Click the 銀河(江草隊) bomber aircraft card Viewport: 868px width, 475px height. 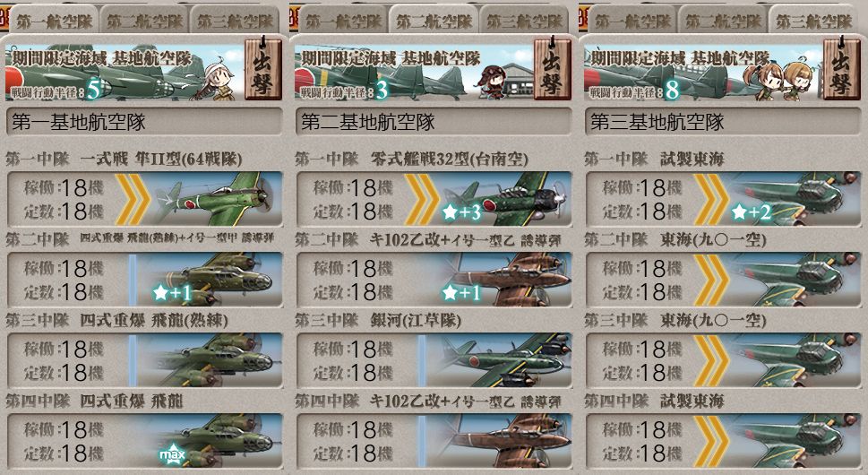434,360
